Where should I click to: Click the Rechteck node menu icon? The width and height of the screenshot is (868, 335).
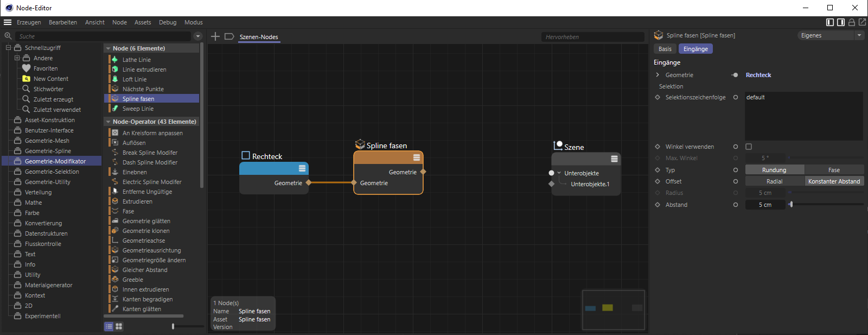pyautogui.click(x=302, y=168)
